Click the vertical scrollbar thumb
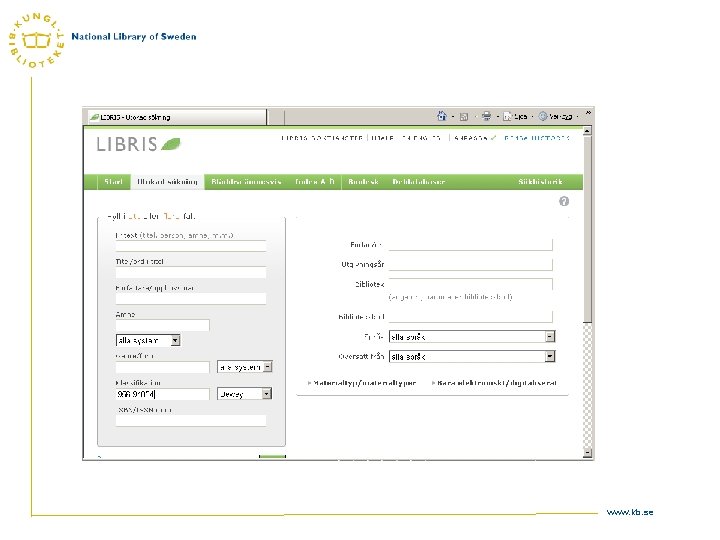The height and width of the screenshot is (540, 720). [587, 229]
